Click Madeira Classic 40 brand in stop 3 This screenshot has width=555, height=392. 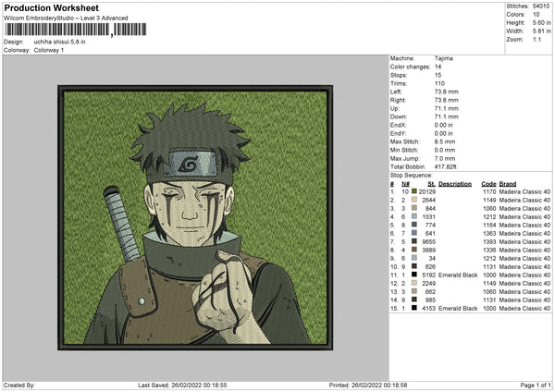point(524,208)
